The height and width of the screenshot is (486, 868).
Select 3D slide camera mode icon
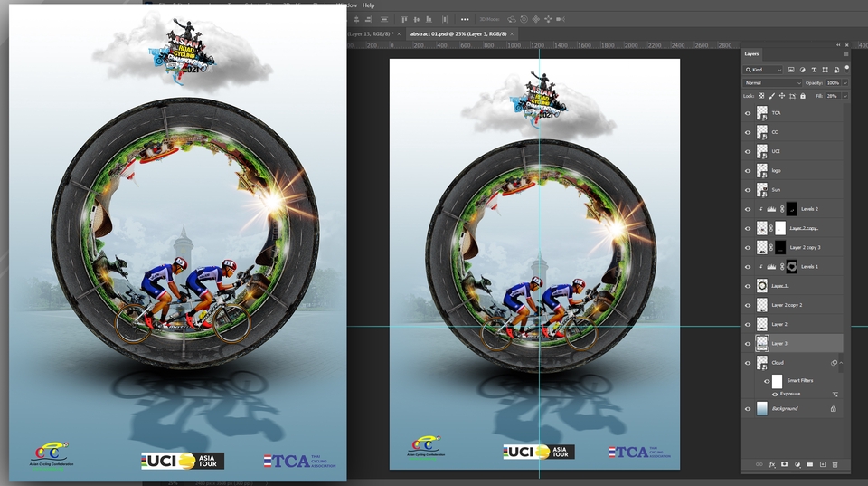pos(548,19)
